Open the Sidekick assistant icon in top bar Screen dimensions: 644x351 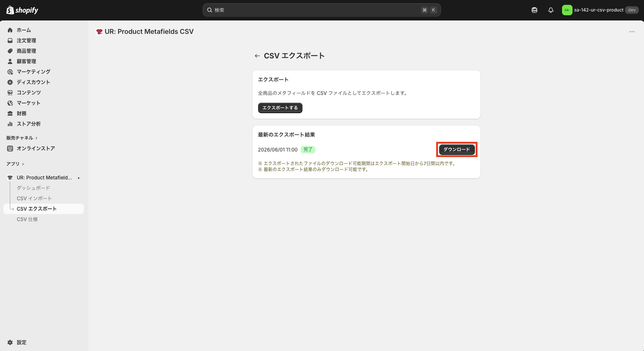(534, 10)
